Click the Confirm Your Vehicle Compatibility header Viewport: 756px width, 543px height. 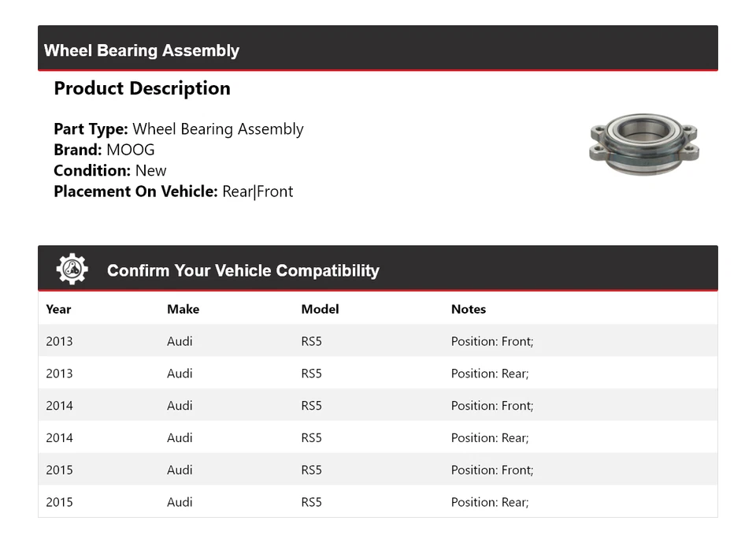[243, 270]
